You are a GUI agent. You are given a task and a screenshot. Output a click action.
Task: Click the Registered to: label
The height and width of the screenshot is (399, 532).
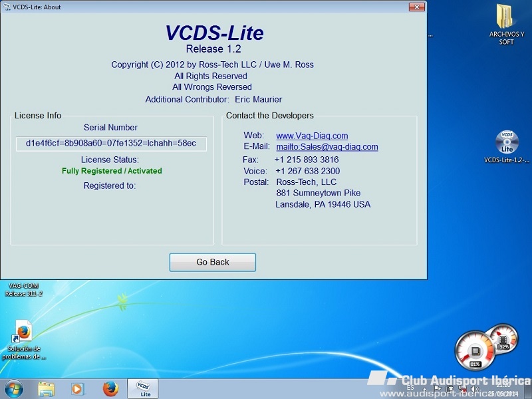110,186
